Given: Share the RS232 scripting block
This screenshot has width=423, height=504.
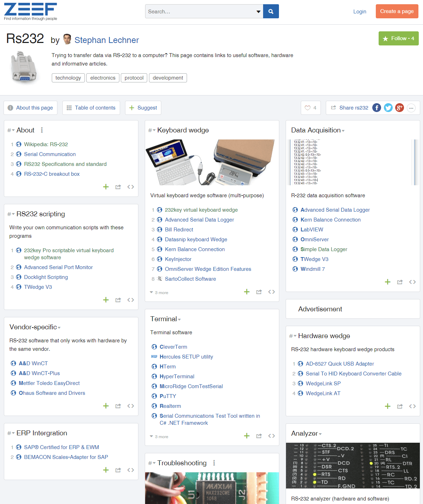Looking at the screenshot, I should [x=118, y=300].
